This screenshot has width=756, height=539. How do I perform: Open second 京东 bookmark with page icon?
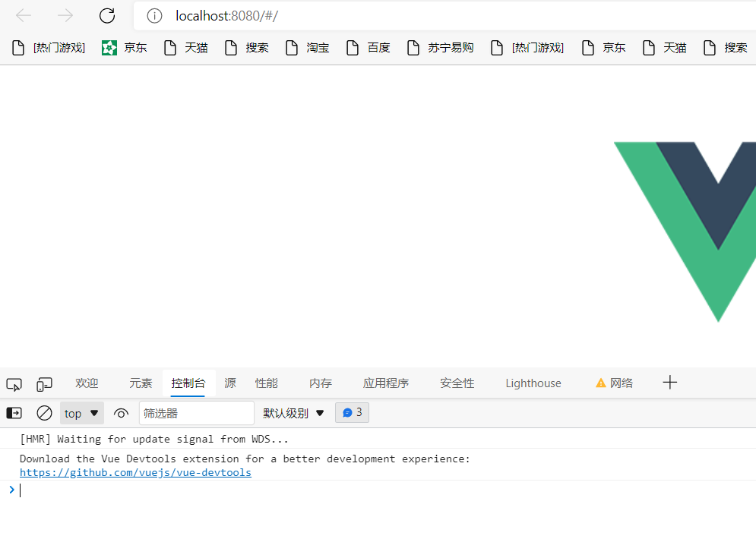[x=603, y=48]
